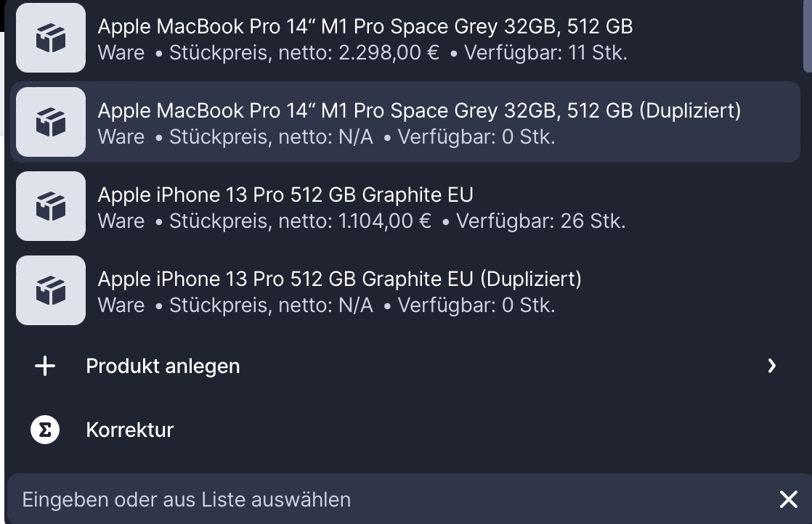This screenshot has width=812, height=524.
Task: Select the Apple iPhone 13 Pro 512 GB Graphite EU title
Action: (x=285, y=195)
